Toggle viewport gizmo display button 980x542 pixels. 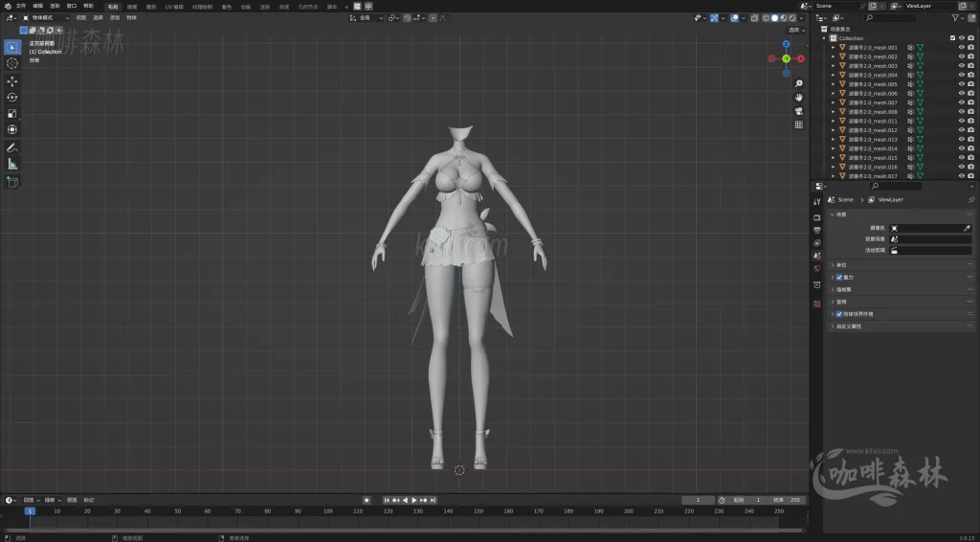[x=714, y=18]
